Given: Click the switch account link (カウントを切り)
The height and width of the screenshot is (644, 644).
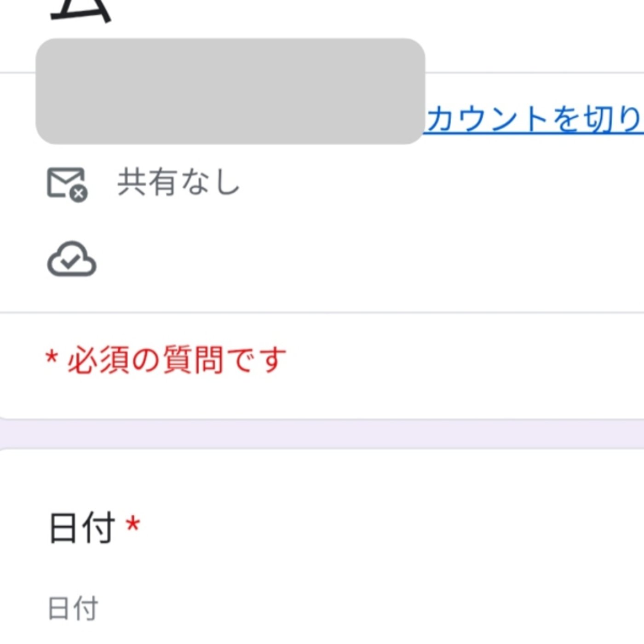Looking at the screenshot, I should pos(534,119).
